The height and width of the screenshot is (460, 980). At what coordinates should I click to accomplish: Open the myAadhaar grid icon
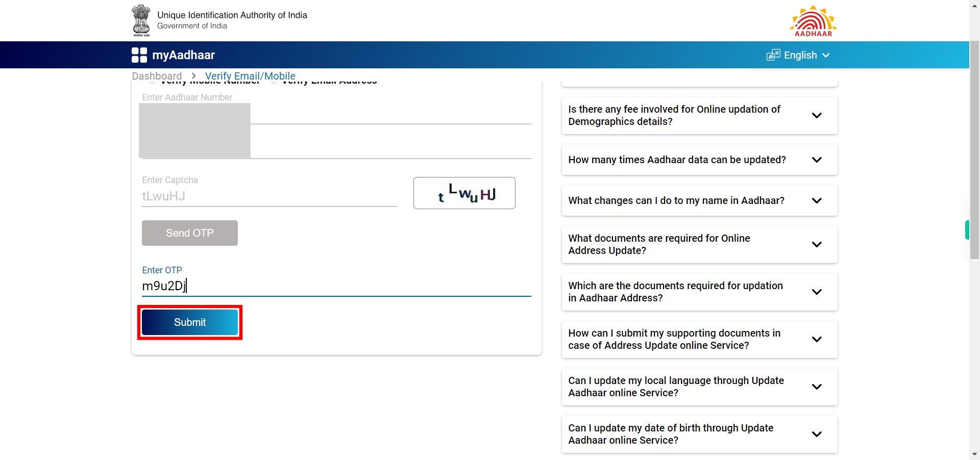coord(139,55)
